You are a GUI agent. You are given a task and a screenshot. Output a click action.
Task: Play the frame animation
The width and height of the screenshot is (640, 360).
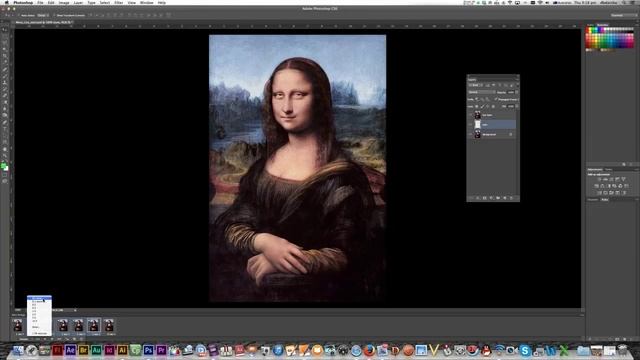[52, 339]
